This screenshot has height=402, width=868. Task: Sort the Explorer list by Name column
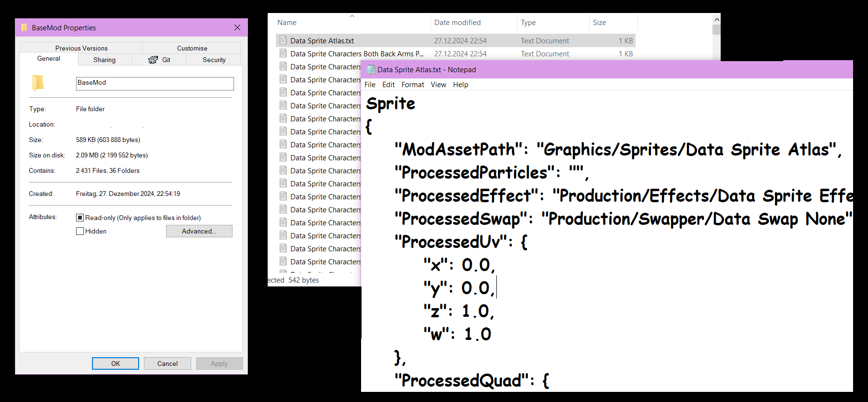pos(287,23)
